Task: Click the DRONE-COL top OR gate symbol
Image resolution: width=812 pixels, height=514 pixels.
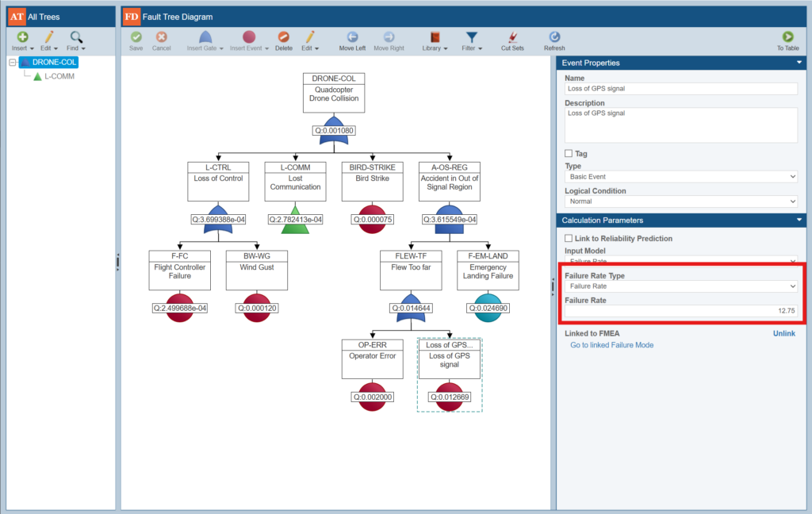Action: 334,131
